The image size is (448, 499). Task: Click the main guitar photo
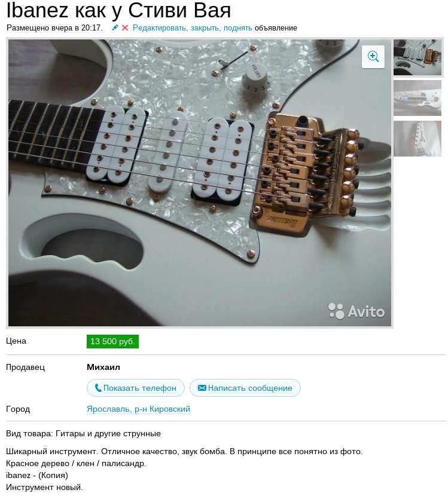click(200, 183)
